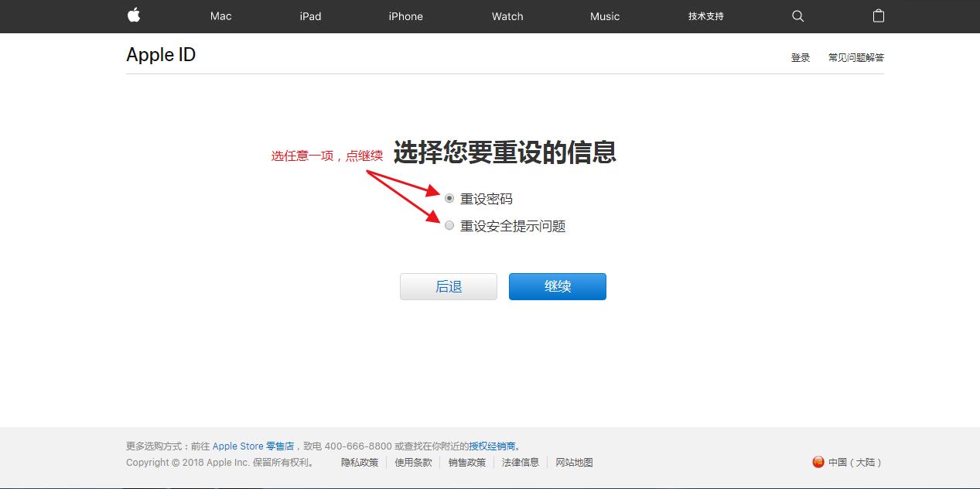Screen dimensions: 980x489
Task: Open the 授权经销商 link
Action: [x=492, y=446]
